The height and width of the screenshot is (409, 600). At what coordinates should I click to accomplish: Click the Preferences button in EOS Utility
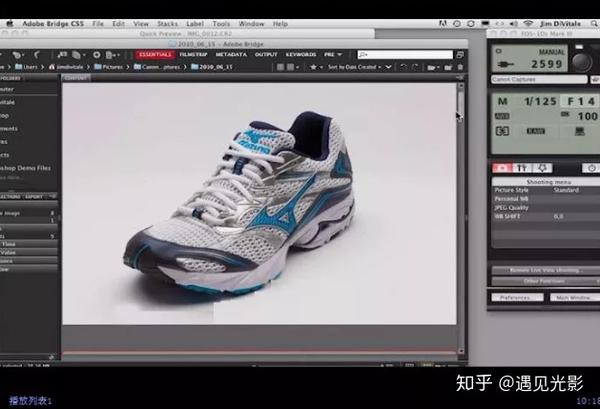(x=515, y=297)
